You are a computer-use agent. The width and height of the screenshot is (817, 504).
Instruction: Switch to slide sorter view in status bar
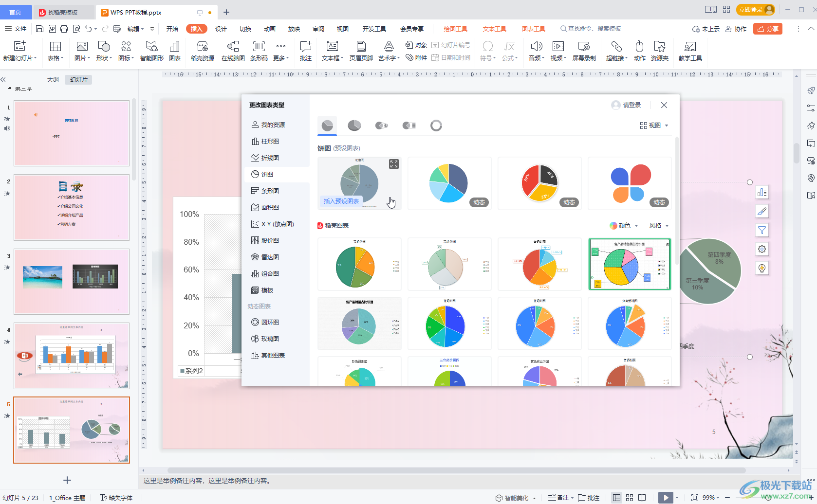(630, 498)
